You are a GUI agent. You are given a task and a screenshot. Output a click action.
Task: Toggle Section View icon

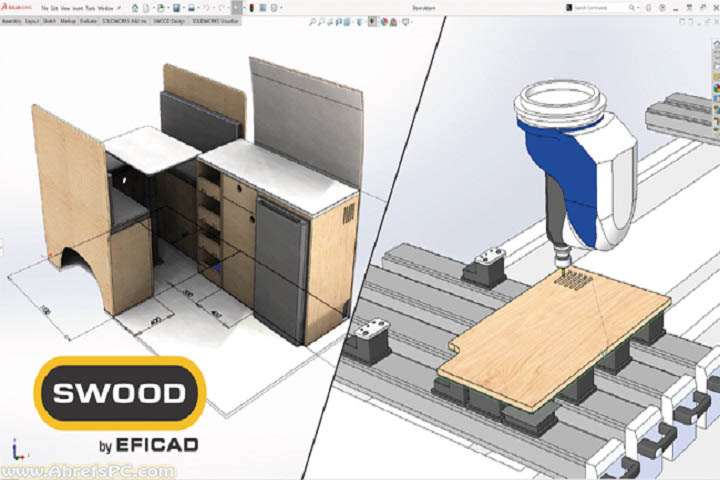(339, 22)
